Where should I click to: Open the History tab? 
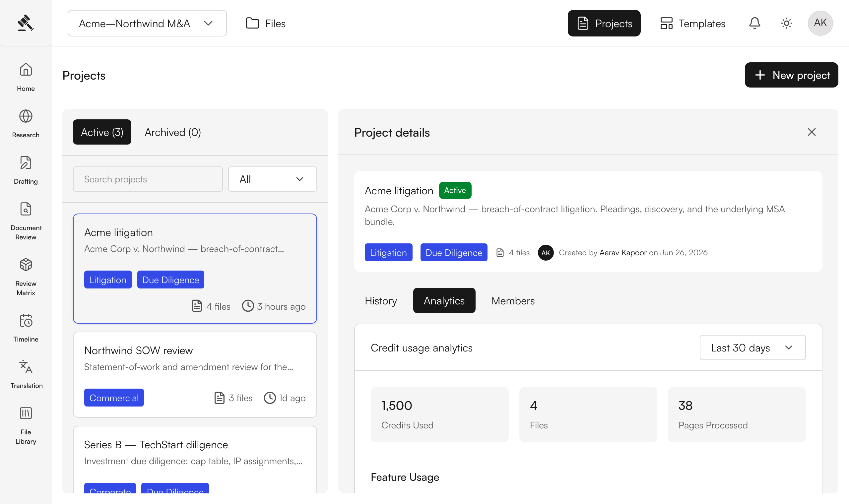(x=381, y=300)
